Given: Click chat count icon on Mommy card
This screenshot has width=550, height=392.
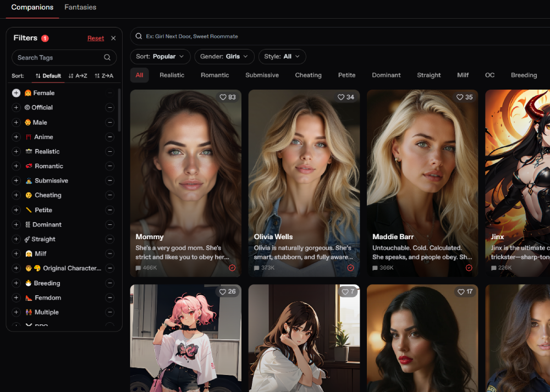Looking at the screenshot, I should click(138, 268).
